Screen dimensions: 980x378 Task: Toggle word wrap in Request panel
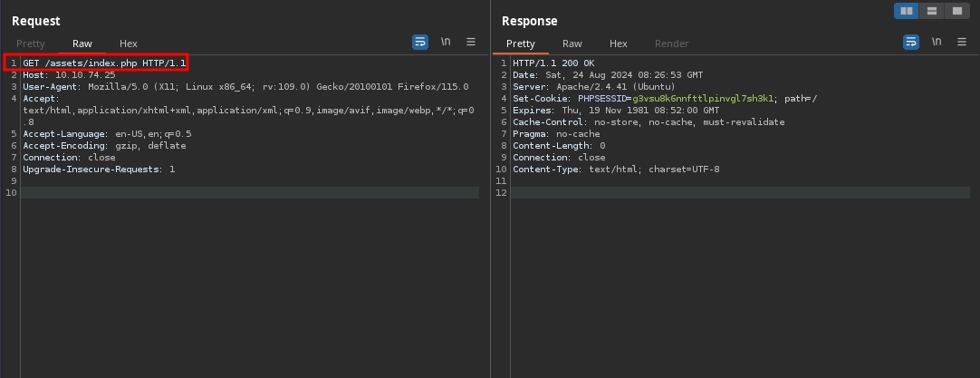[420, 42]
